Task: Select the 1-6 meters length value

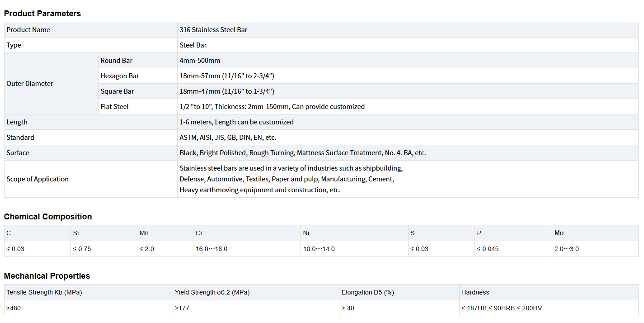Action: (x=236, y=122)
